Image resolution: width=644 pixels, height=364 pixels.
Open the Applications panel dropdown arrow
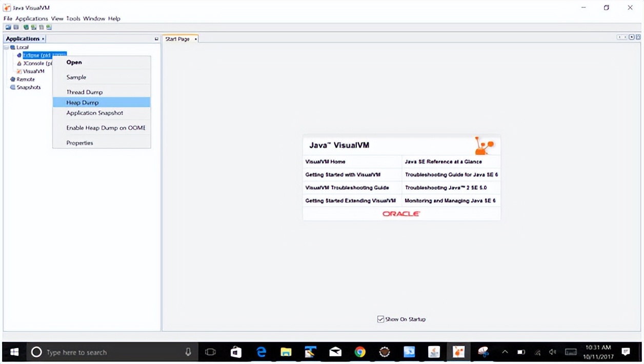pyautogui.click(x=43, y=39)
